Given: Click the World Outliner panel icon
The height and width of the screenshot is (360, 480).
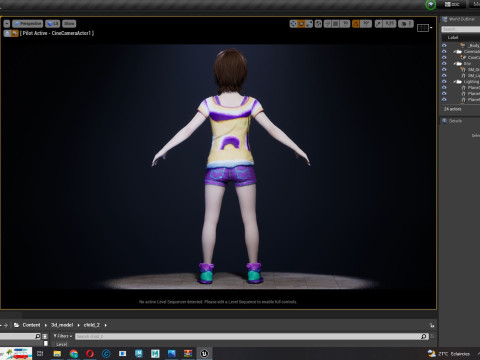Looking at the screenshot, I should pyautogui.click(x=444, y=20).
